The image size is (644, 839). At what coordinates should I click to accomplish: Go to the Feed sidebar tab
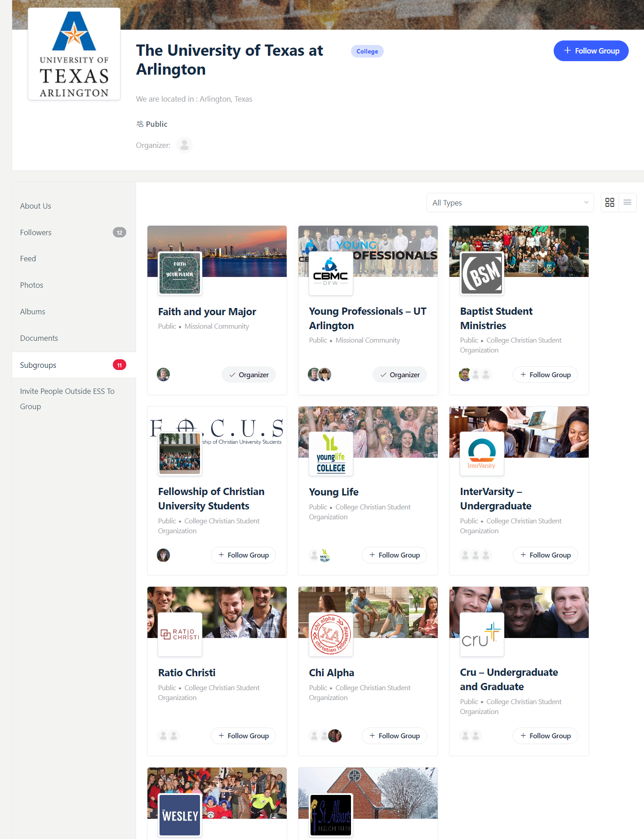point(28,259)
